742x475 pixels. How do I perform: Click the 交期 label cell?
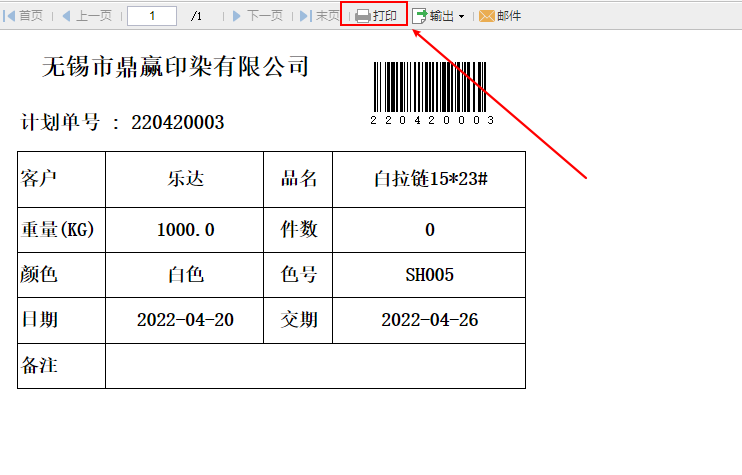(x=298, y=320)
